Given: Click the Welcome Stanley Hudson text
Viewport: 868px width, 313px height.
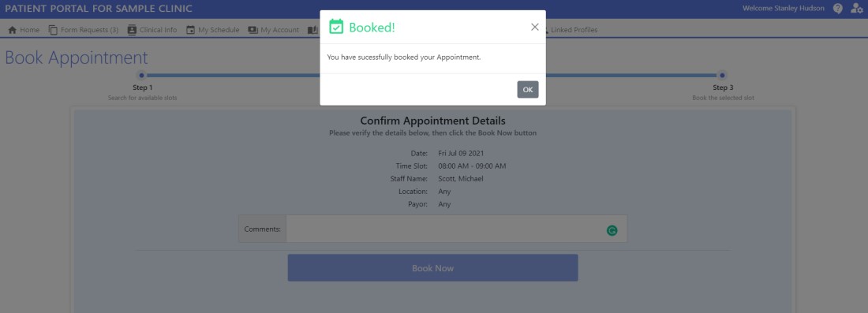Looking at the screenshot, I should (x=784, y=9).
